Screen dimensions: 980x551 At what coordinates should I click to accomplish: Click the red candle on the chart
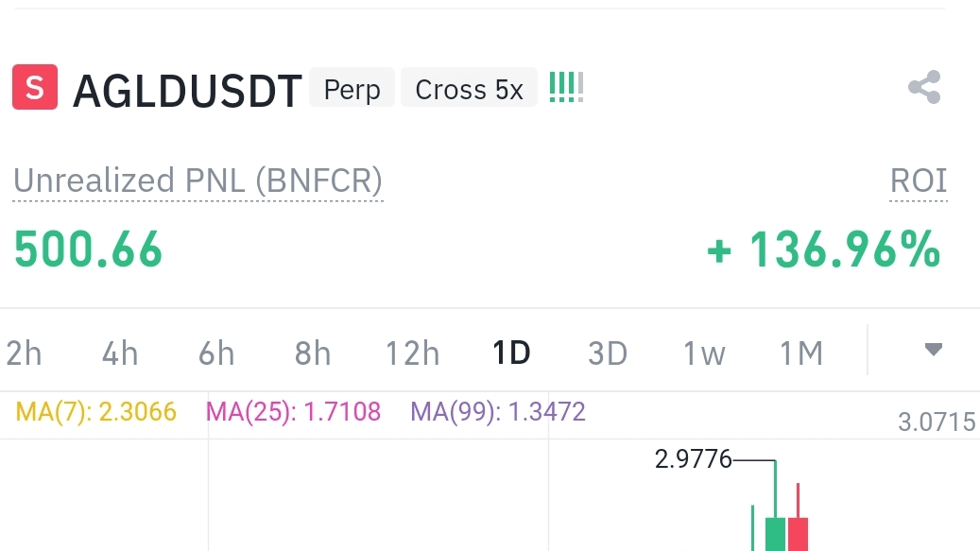tap(799, 539)
